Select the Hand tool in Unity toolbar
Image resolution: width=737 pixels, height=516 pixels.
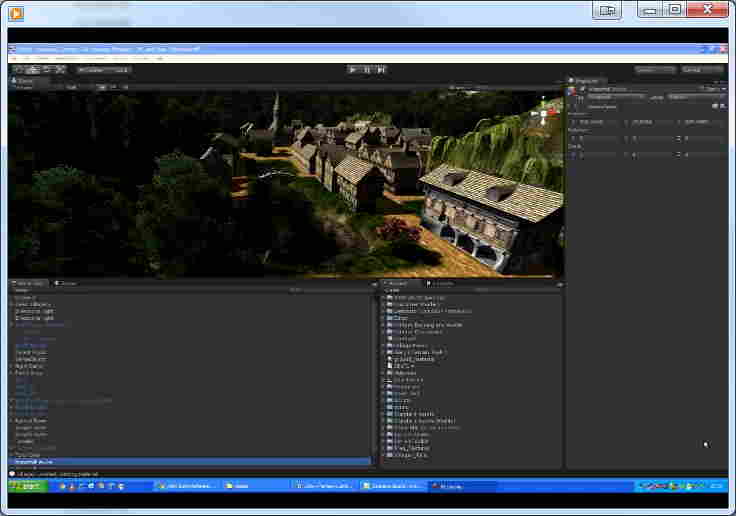[19, 70]
